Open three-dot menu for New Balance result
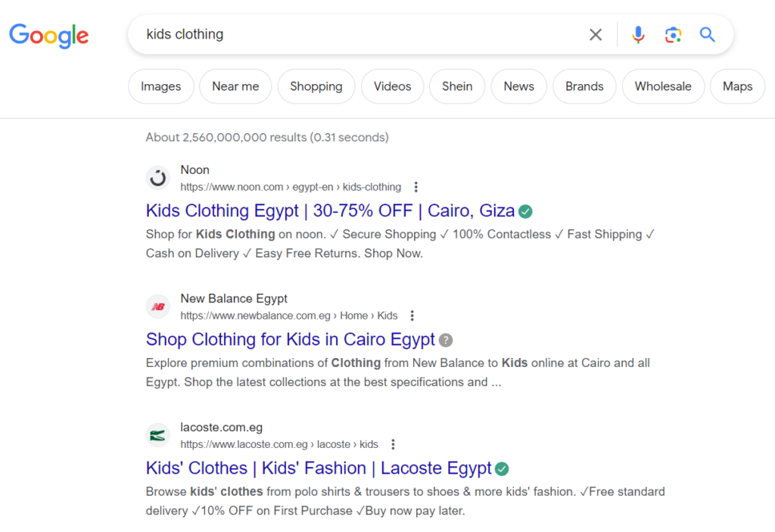Image resolution: width=775 pixels, height=532 pixels. coord(412,316)
